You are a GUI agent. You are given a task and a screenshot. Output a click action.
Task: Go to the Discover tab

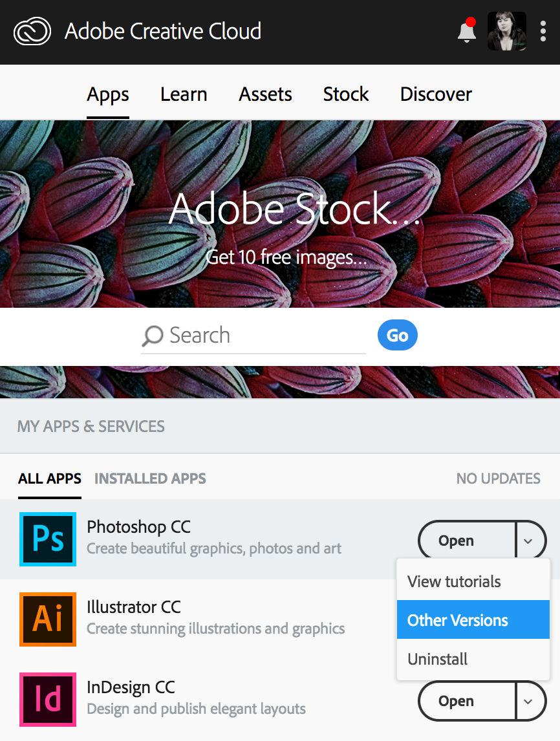point(436,94)
